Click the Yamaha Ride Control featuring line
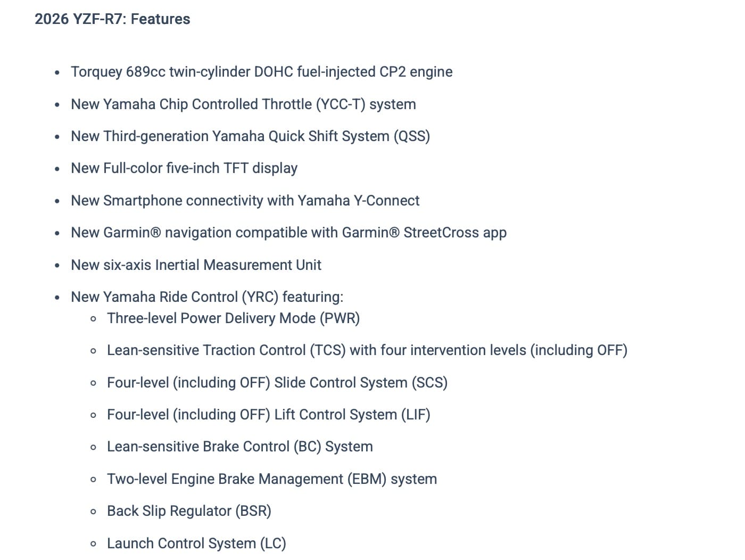 [x=207, y=297]
